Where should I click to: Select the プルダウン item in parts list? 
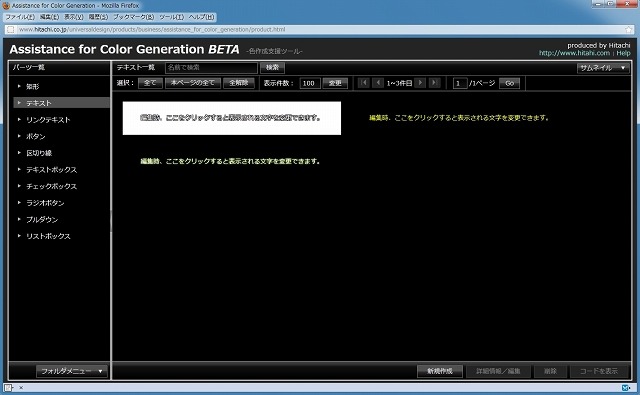pyautogui.click(x=42, y=220)
